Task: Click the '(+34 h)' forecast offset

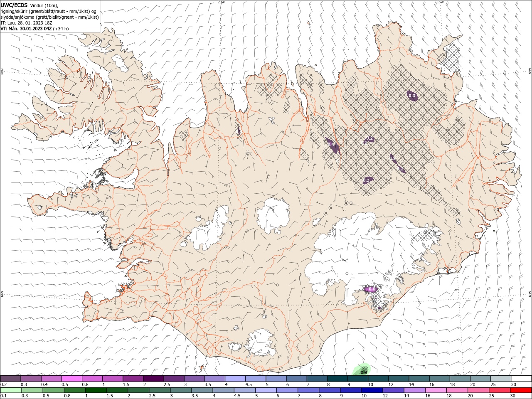Action: point(61,29)
